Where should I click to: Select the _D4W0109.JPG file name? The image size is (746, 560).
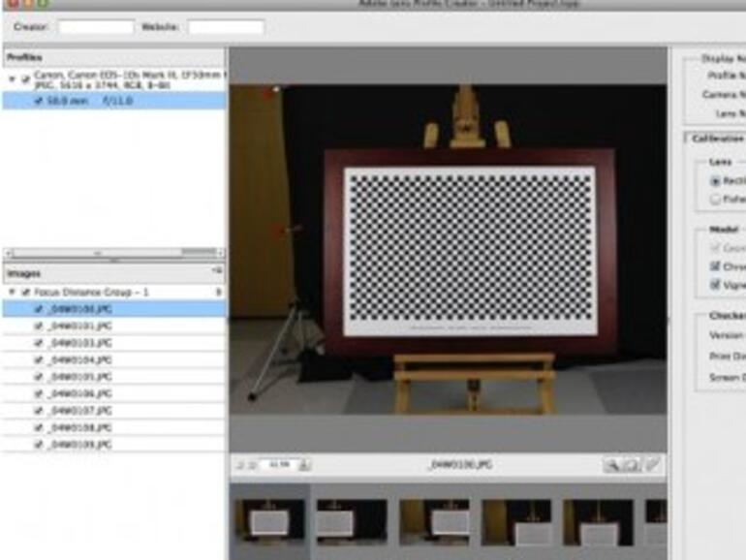click(x=79, y=445)
